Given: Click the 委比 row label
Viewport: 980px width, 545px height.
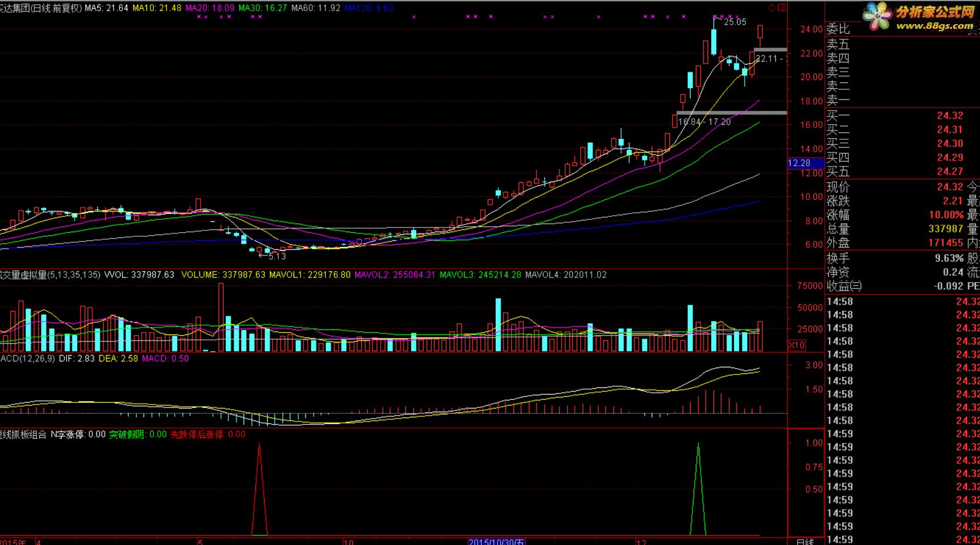Looking at the screenshot, I should (x=838, y=29).
